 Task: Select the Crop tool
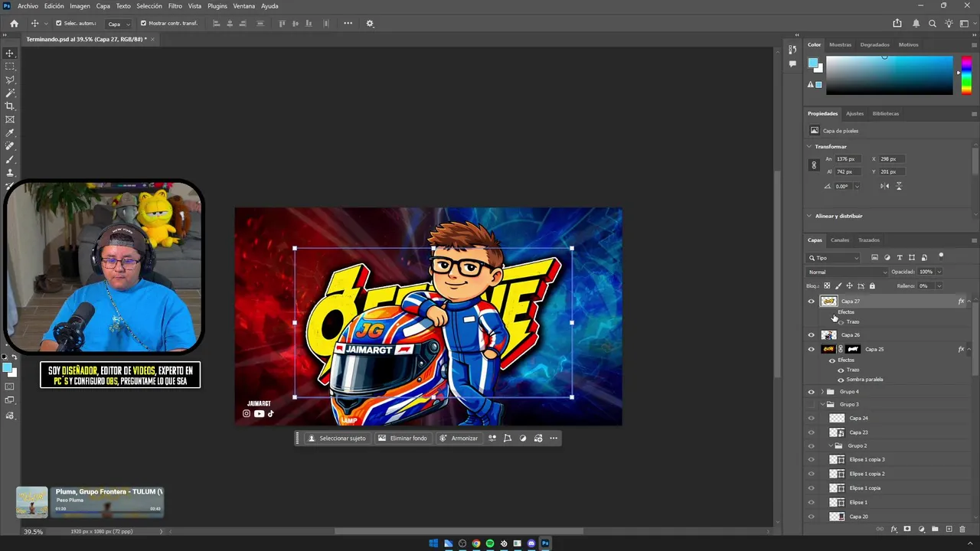10,106
